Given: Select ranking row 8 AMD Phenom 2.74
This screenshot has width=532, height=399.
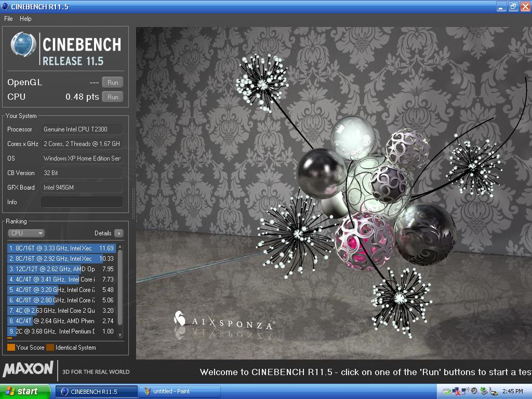Looking at the screenshot, I should coord(61,321).
